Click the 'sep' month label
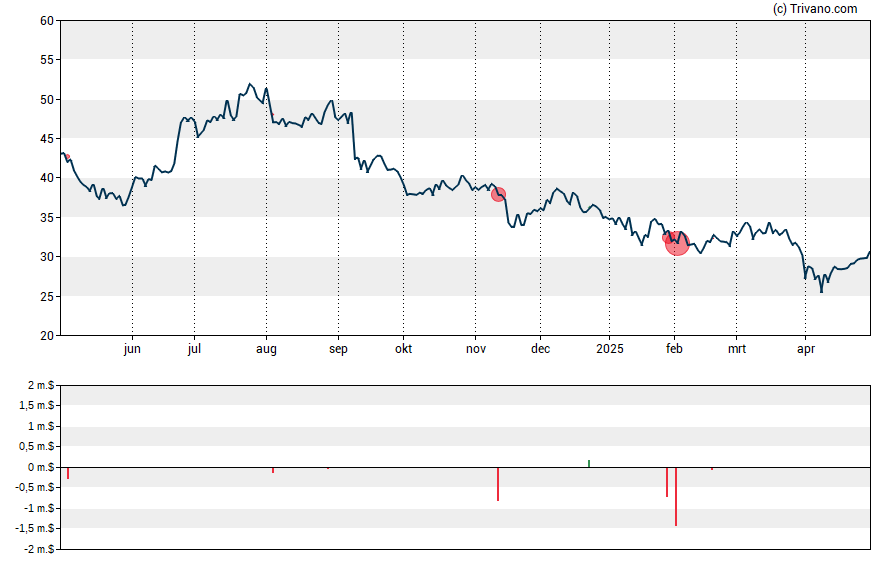The width and height of the screenshot is (888, 565). [338, 349]
